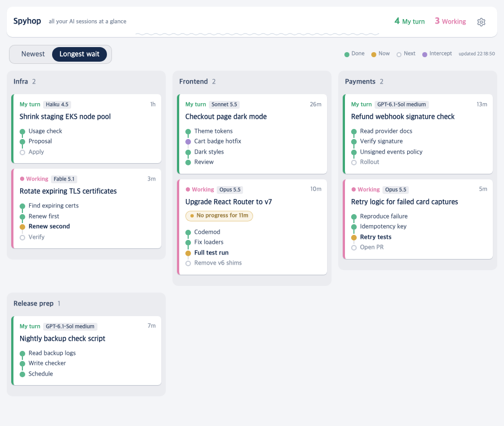Click the Schedule step green dot
This screenshot has height=426, width=504.
22,374
